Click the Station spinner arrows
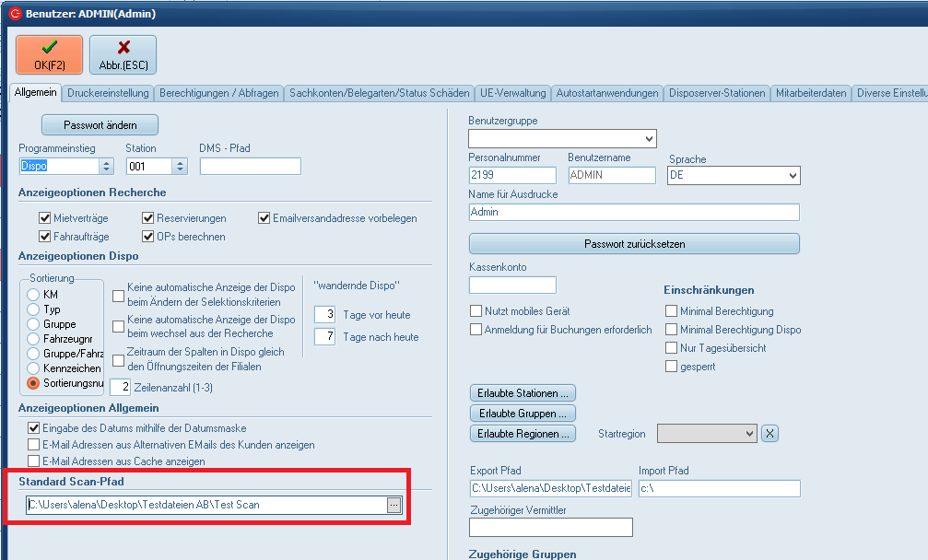Screen dimensions: 928x560 pos(180,167)
